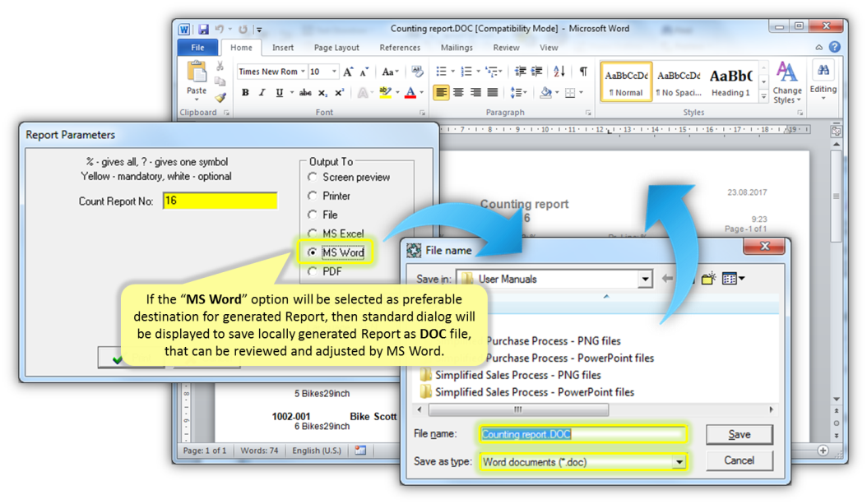Select the Screen preview output option
This screenshot has width=867, height=504.
click(313, 177)
